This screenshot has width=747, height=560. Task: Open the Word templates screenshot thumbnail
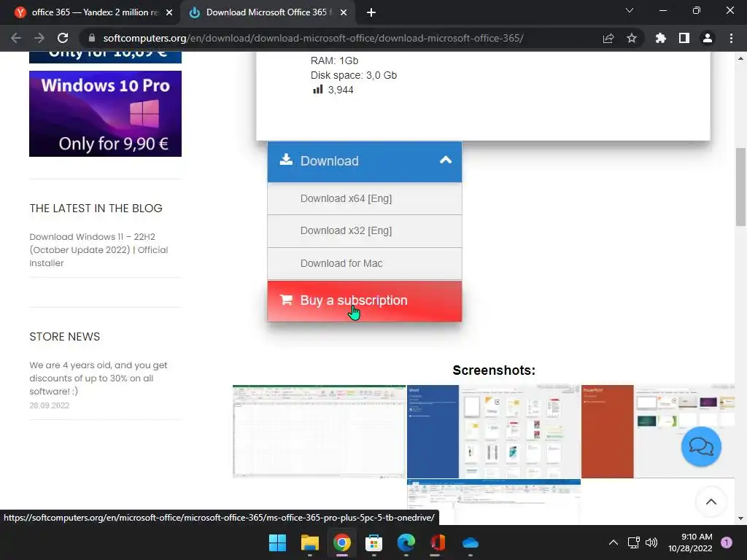pyautogui.click(x=494, y=431)
